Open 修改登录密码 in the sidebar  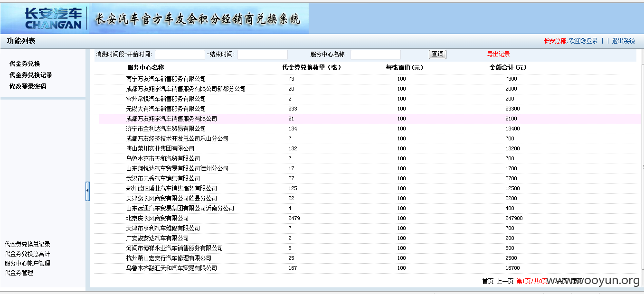28,86
